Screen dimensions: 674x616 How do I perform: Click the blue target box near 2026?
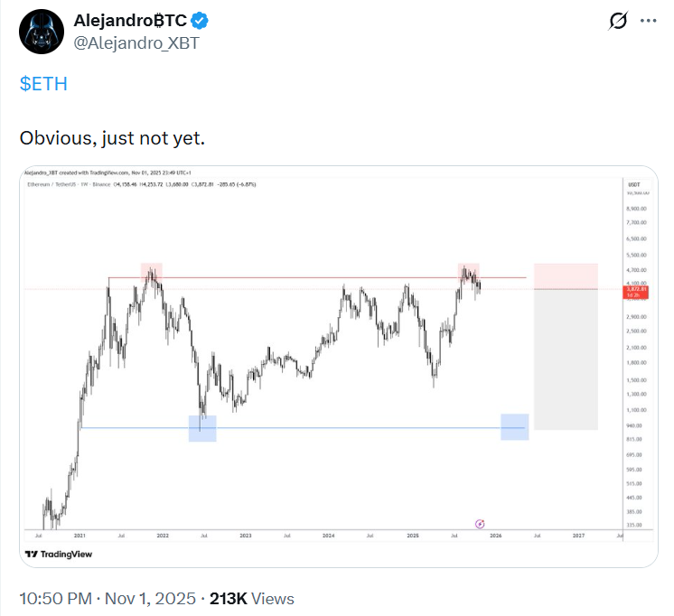[514, 427]
